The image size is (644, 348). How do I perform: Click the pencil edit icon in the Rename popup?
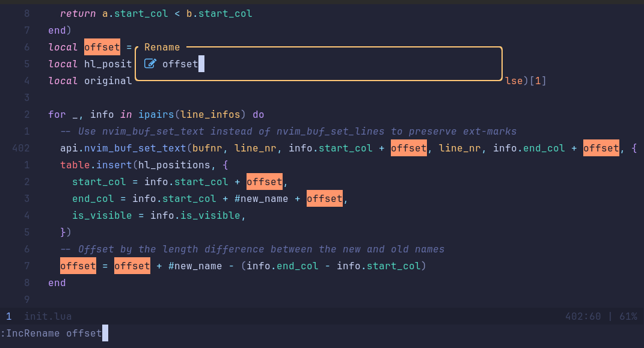[x=151, y=63]
